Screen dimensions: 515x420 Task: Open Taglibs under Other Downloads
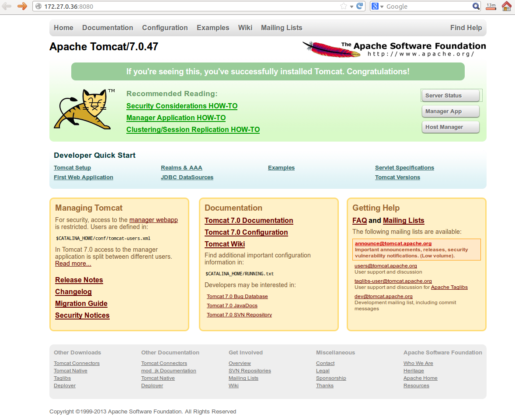[62, 378]
